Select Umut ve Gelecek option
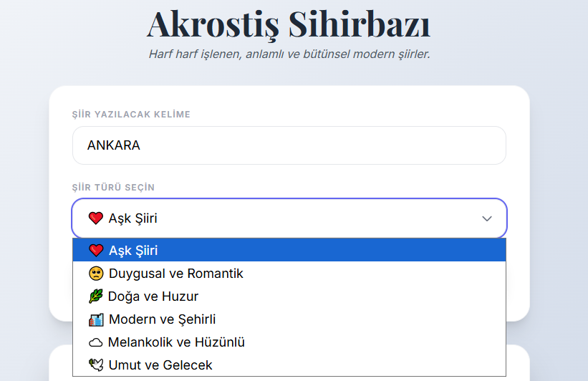The height and width of the screenshot is (381, 588). 289,365
